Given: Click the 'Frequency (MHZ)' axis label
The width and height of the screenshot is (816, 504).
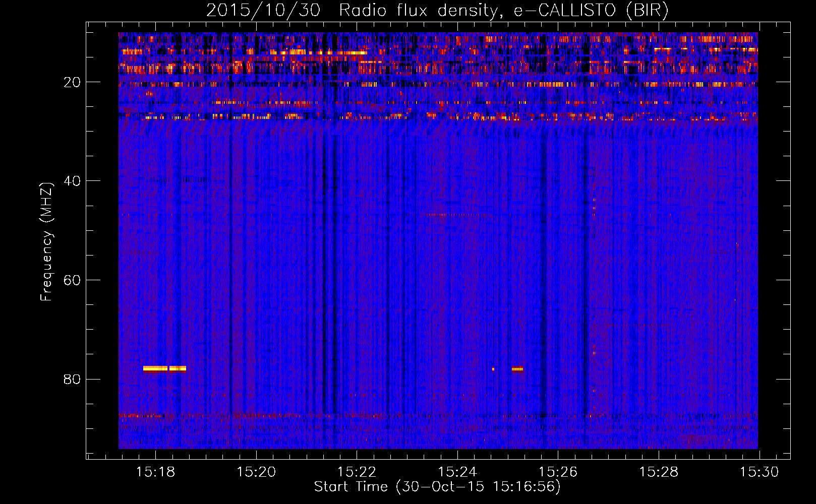Looking at the screenshot, I should pos(46,242).
